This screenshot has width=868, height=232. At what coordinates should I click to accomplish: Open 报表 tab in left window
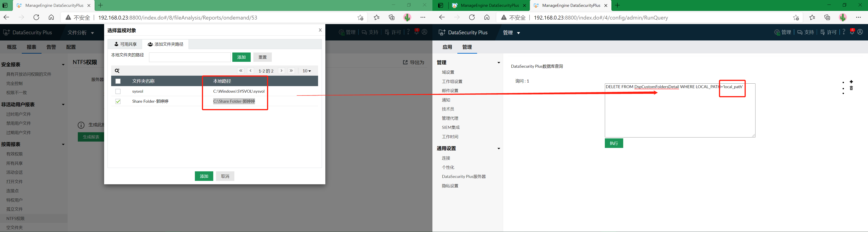pyautogui.click(x=31, y=47)
